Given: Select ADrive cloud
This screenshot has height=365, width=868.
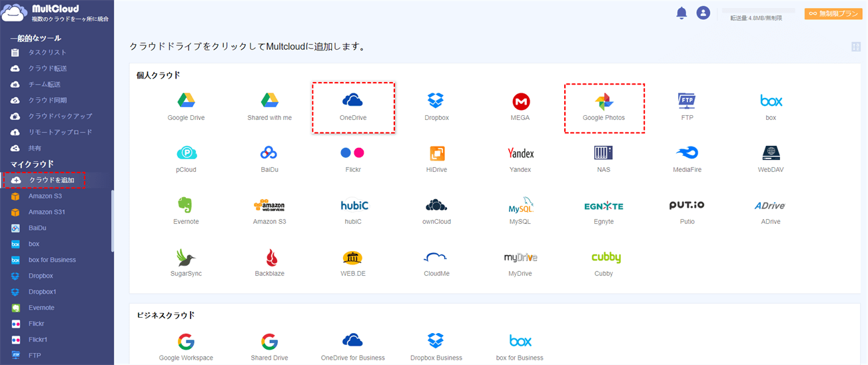Looking at the screenshot, I should click(770, 210).
